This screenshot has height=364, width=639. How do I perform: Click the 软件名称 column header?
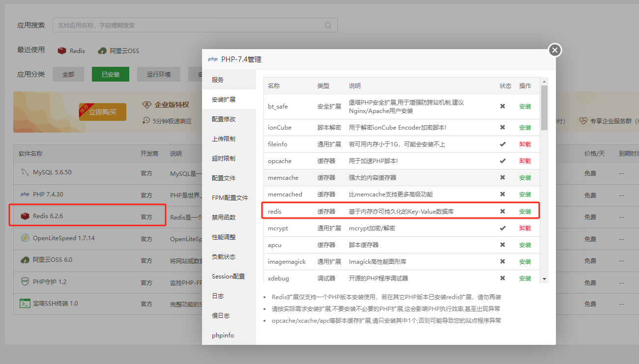pyautogui.click(x=30, y=154)
